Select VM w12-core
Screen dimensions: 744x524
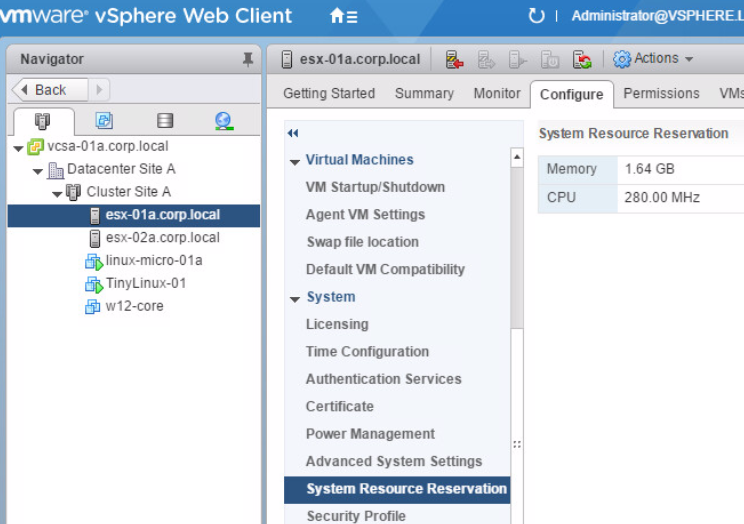(x=135, y=306)
